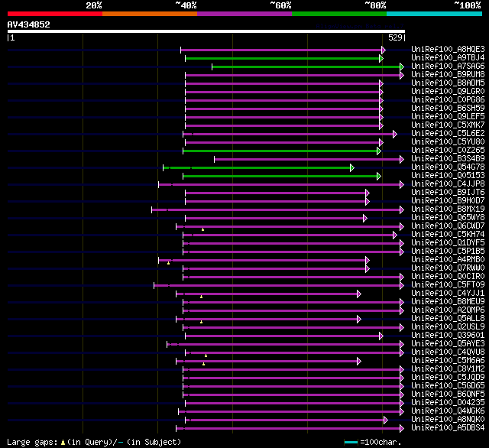This screenshot has width=489, height=448.
Task: Click the cyan 100char scale bar
Action: coord(351,442)
